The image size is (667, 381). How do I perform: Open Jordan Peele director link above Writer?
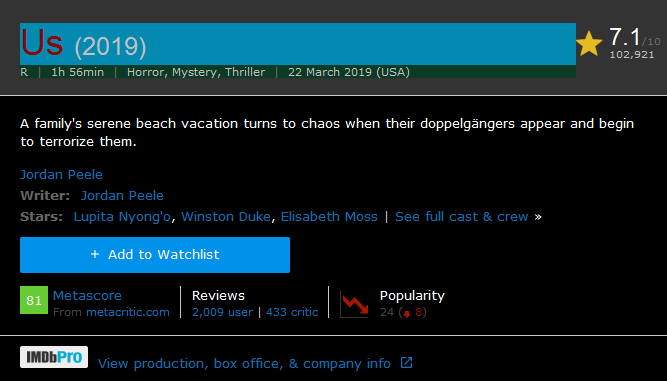(61, 175)
